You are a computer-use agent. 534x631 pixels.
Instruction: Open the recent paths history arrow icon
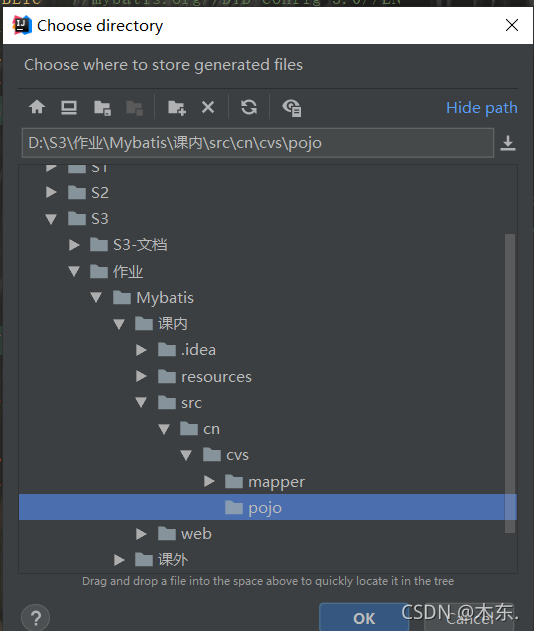point(508,143)
